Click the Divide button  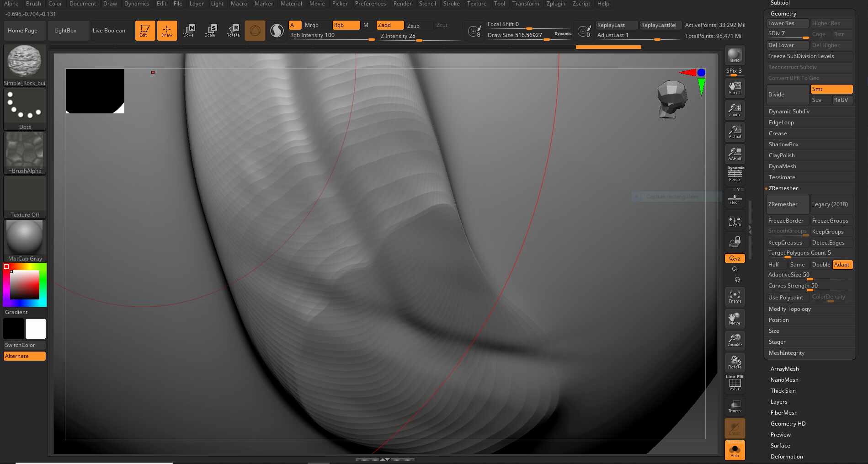coord(787,95)
